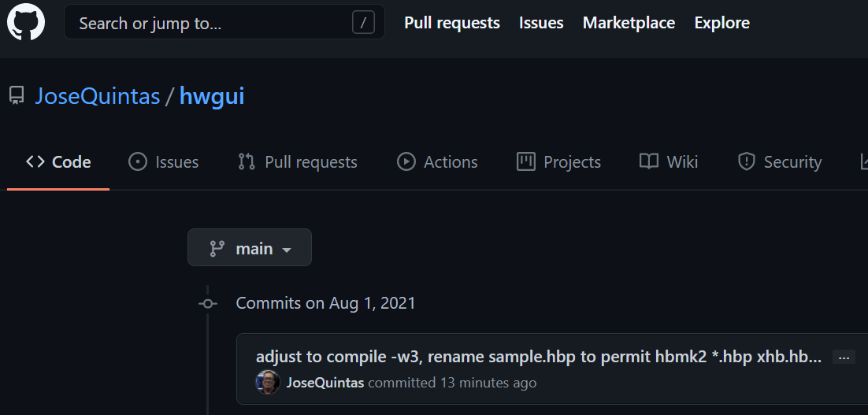Click the Issues circle-dot icon

138,162
